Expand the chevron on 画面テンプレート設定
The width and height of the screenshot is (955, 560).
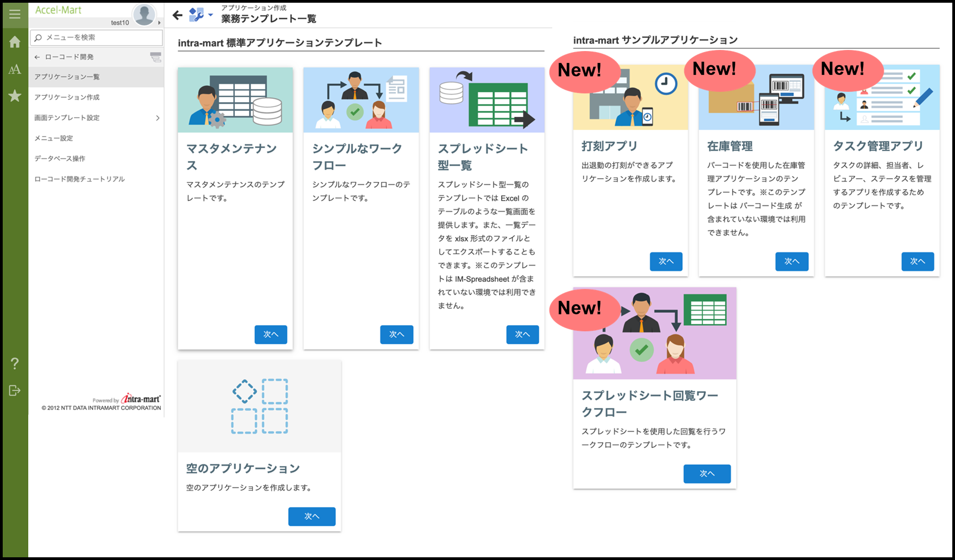[158, 118]
